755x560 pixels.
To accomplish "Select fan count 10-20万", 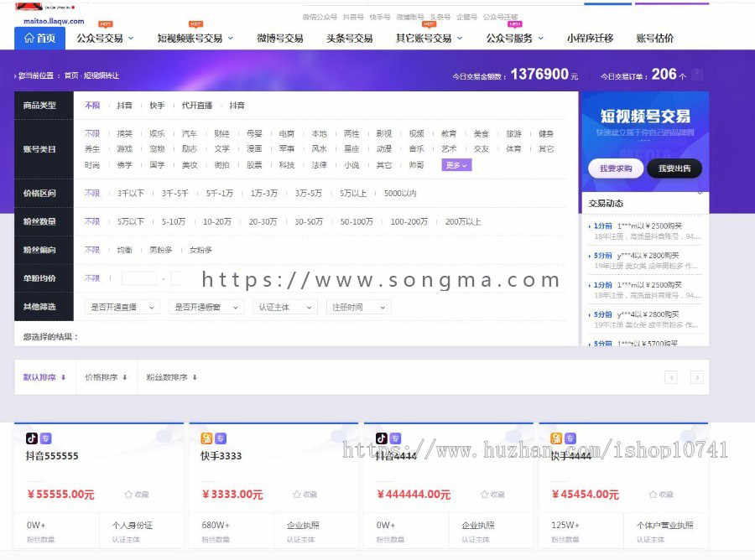I will (x=216, y=222).
